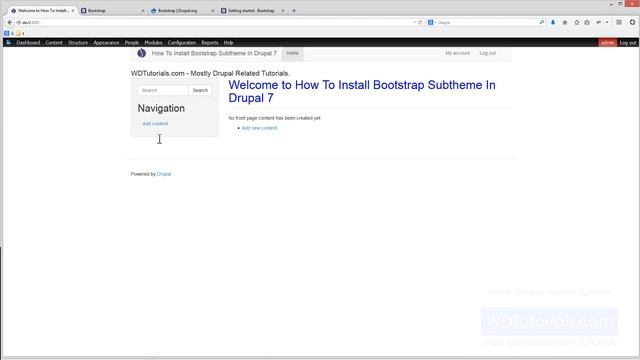Open the folder icon in bookmarks bar
640x360 pixels.
pos(18,33)
